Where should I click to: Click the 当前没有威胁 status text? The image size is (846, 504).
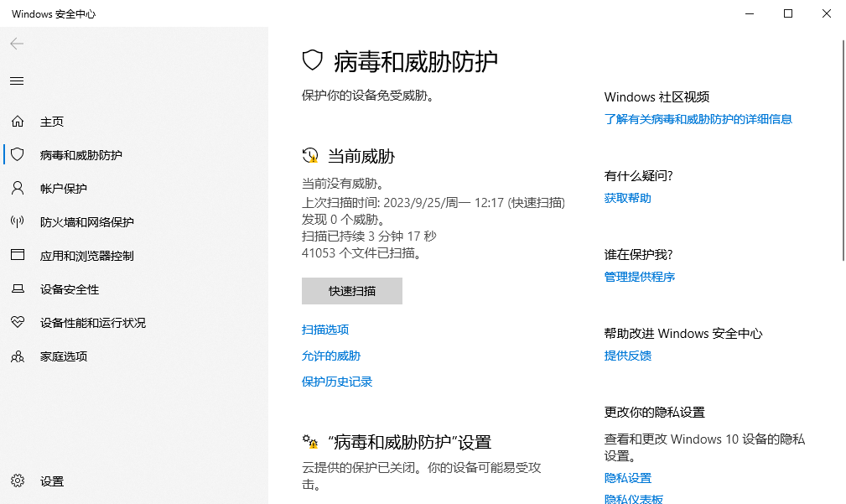pos(344,184)
